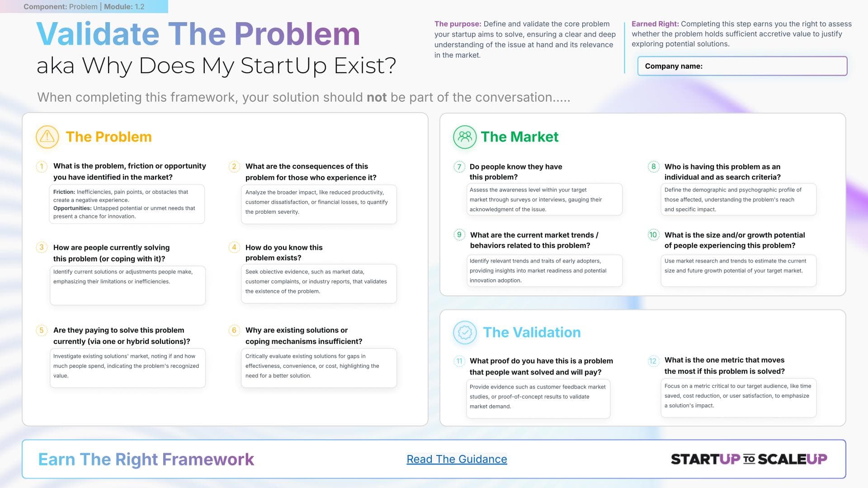Click the StartUp to ScaleUp logo
The width and height of the screenshot is (868, 488).
tap(749, 459)
